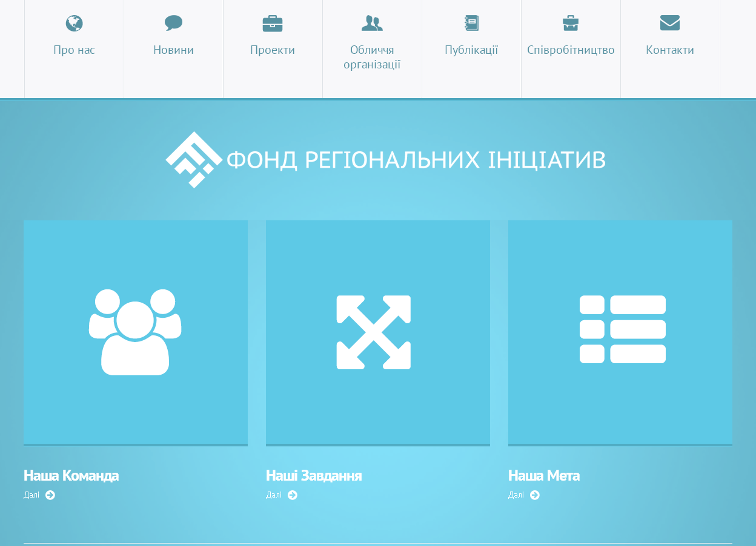Click the notebook icon above Публікації

[x=471, y=24]
